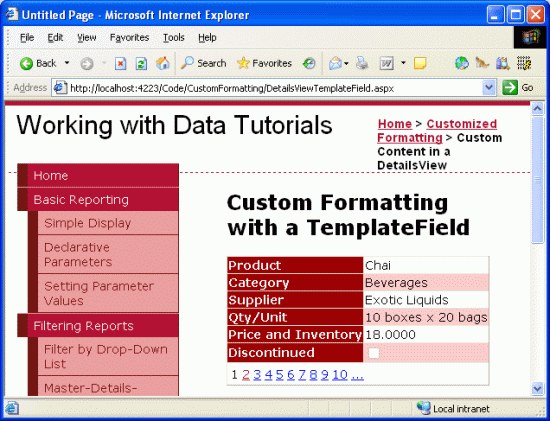Click the Windows flag logo
The height and width of the screenshot is (421, 550).
click(x=531, y=38)
